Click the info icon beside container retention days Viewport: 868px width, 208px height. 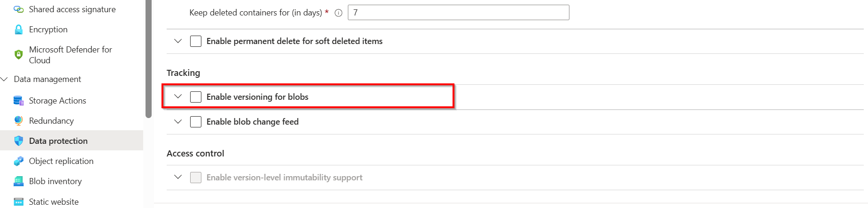coord(338,13)
